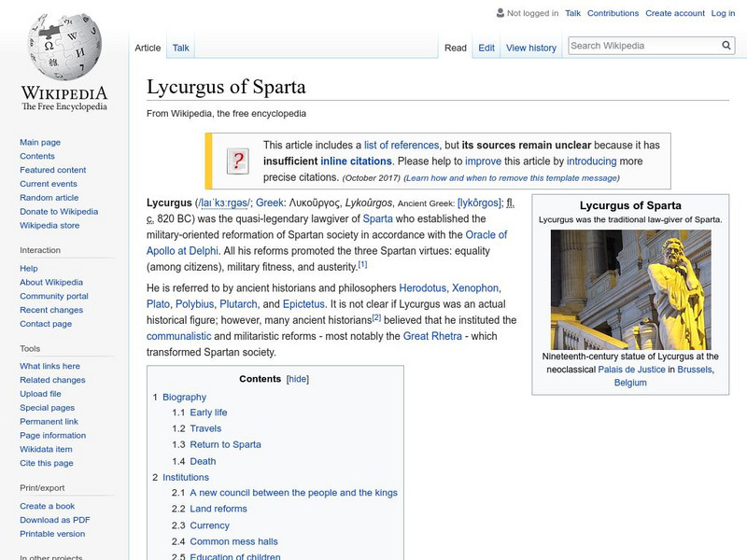Click Download as PDF in sidebar
Image resolution: width=747 pixels, height=560 pixels.
[x=55, y=520]
